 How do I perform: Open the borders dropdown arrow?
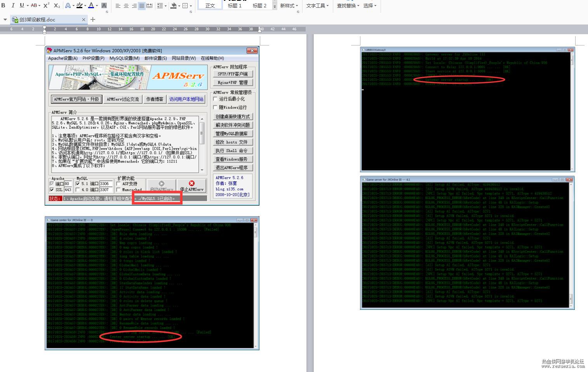click(191, 6)
